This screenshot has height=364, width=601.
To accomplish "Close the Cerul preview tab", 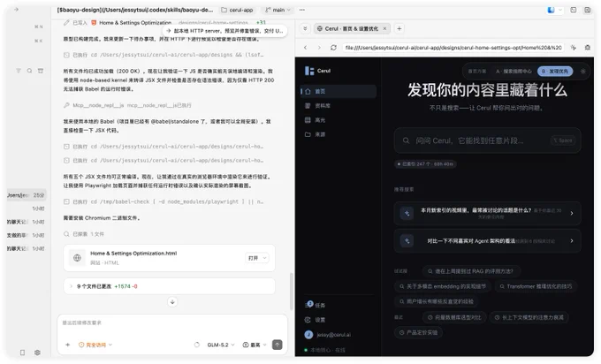I will coord(384,28).
